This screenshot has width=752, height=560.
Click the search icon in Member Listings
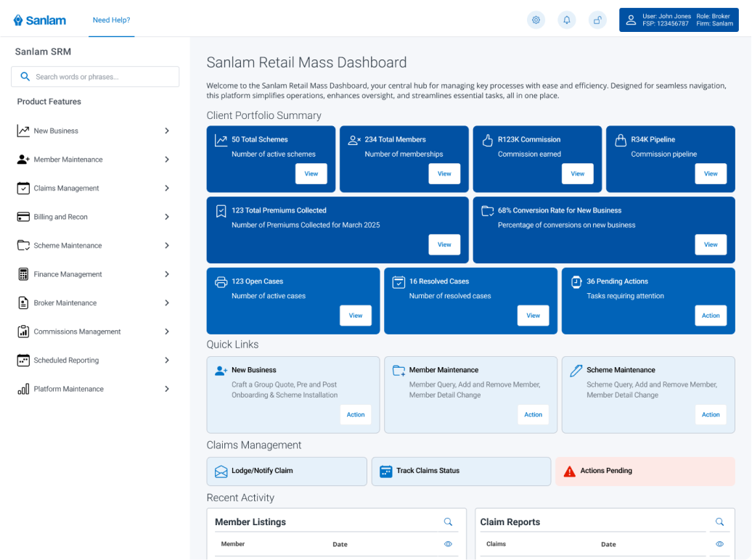(x=448, y=522)
